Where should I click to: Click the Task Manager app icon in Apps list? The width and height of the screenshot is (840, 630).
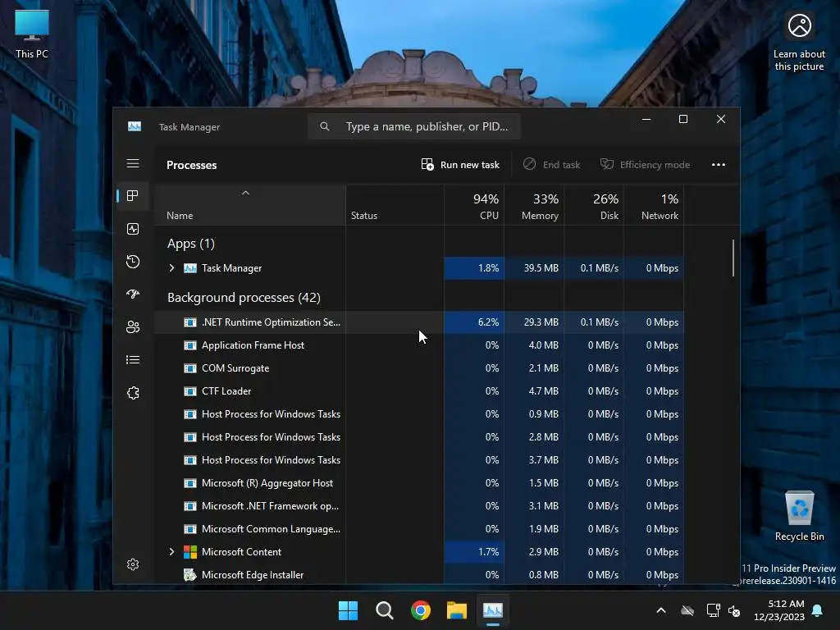click(190, 268)
